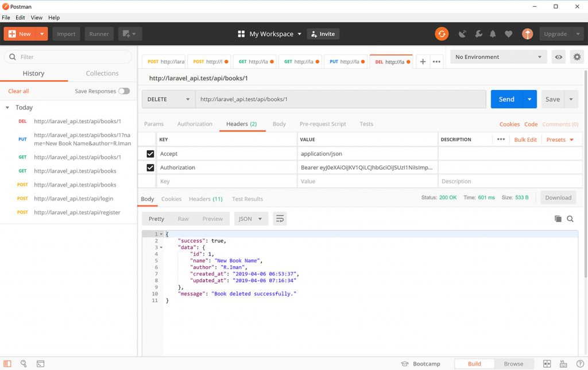The height and width of the screenshot is (370, 588).
Task: Click the Bulk Edit link
Action: [525, 139]
